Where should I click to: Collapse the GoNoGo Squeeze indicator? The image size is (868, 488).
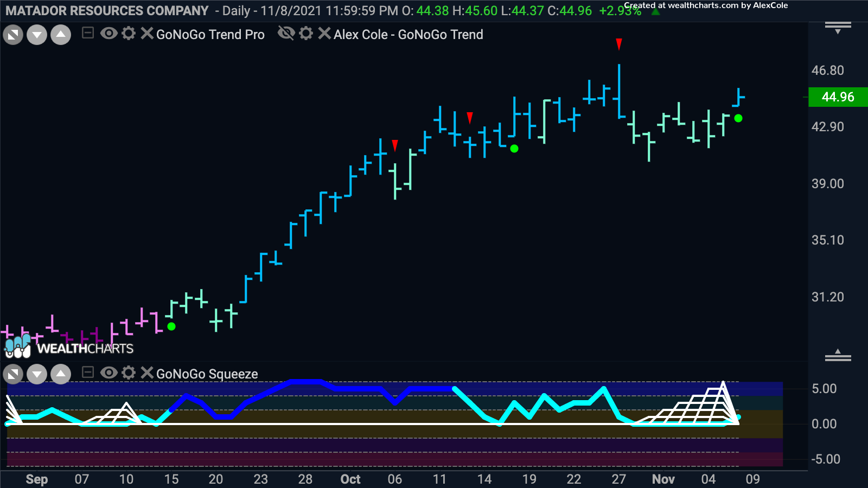[x=88, y=373]
